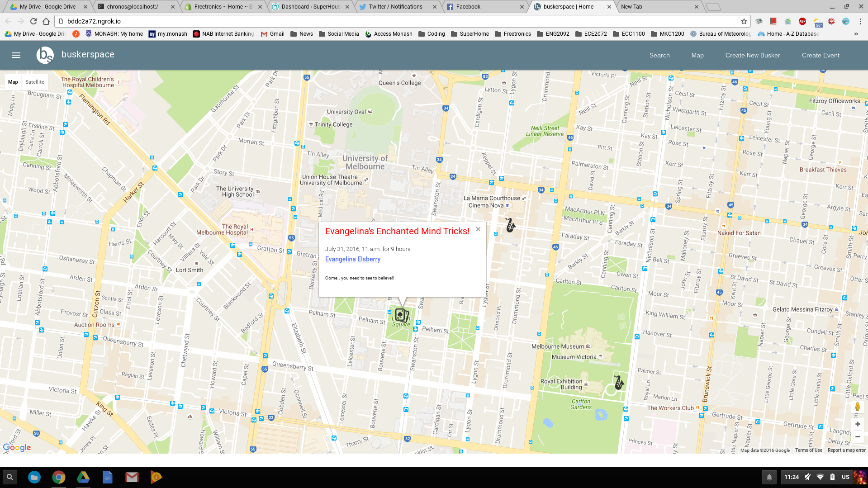
Task: Show hidden bookmarks overflow chevron
Action: point(856,34)
